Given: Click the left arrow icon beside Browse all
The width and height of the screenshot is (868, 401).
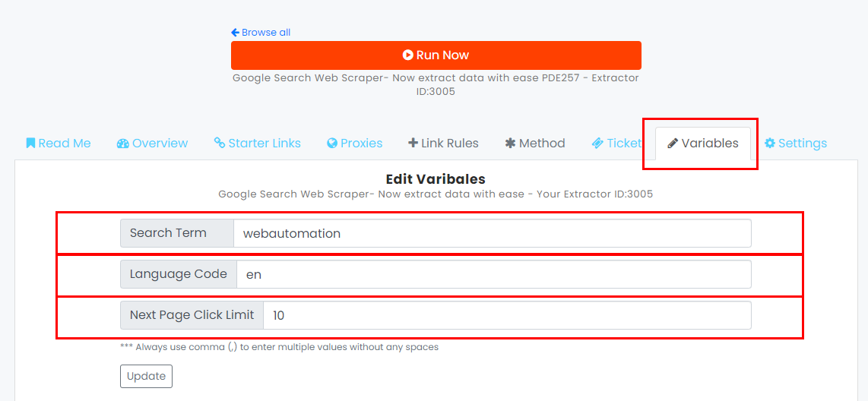Looking at the screenshot, I should pyautogui.click(x=236, y=33).
